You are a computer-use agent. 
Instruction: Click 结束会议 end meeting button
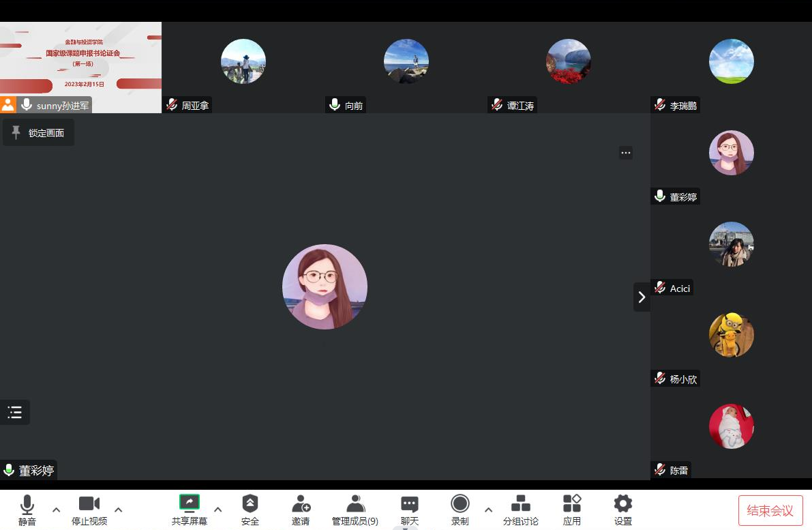[x=770, y=510]
